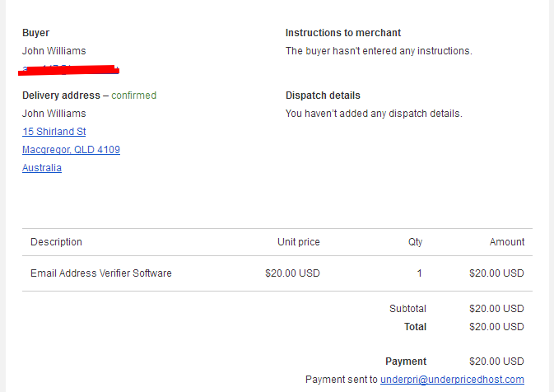Open the 15 Shirland St address link
The height and width of the screenshot is (392, 554).
coord(54,132)
